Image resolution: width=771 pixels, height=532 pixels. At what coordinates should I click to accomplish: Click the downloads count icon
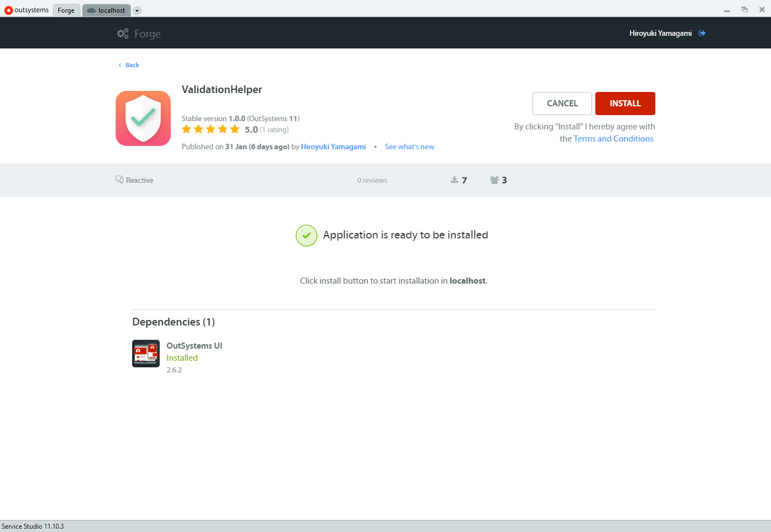[x=454, y=180]
